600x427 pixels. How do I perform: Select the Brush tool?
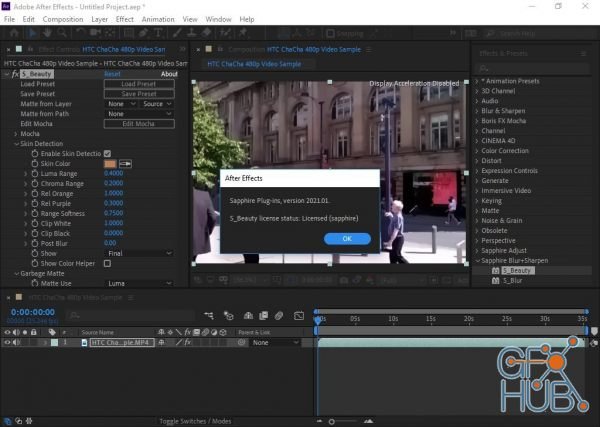tap(177, 33)
